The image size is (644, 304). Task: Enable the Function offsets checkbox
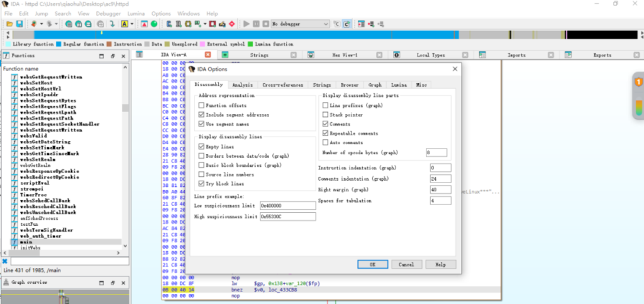click(201, 106)
